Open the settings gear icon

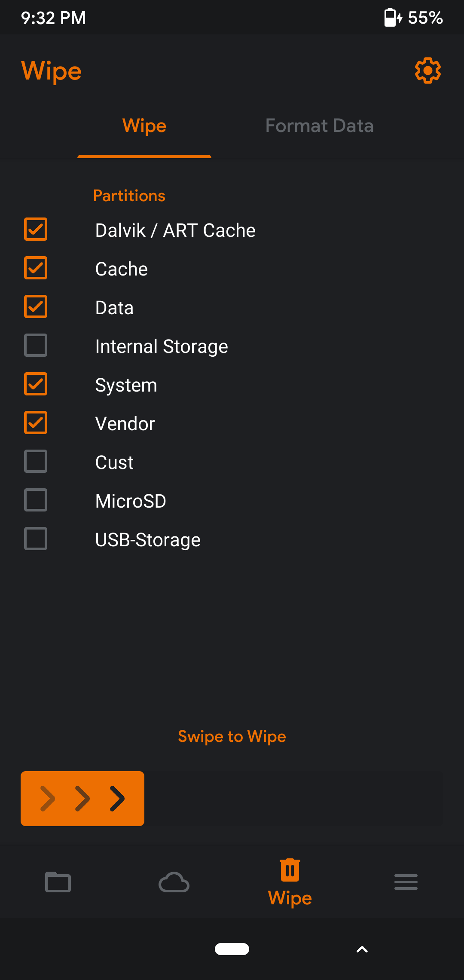(427, 70)
